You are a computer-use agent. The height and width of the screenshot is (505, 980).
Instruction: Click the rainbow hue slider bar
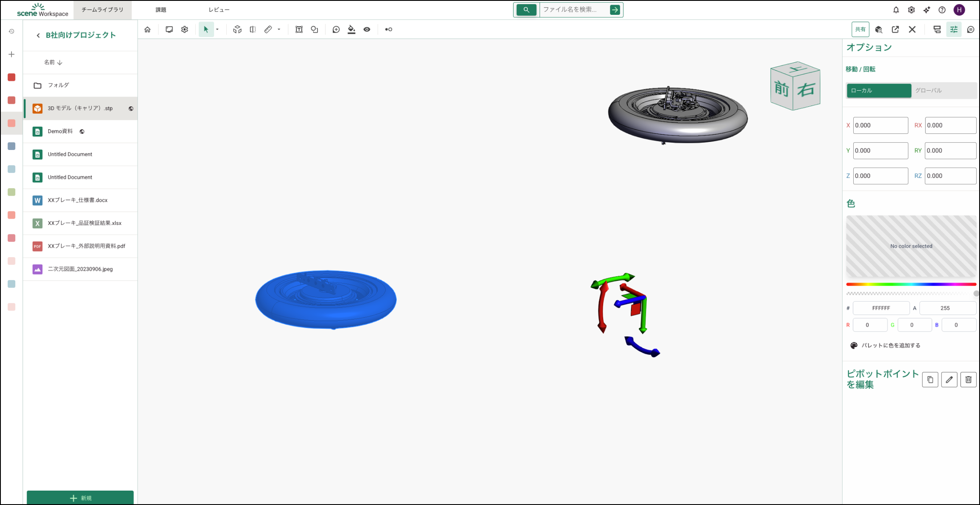pyautogui.click(x=911, y=284)
